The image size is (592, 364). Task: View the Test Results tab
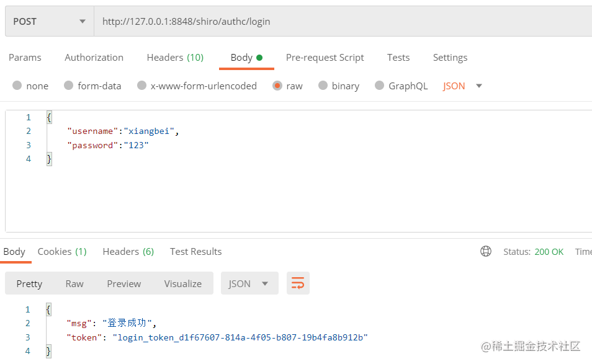coord(195,252)
